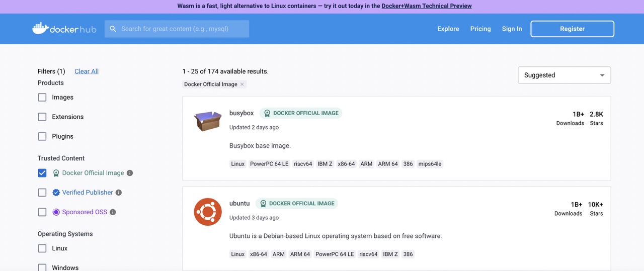Click Clear All filters link
This screenshot has width=644, height=271.
click(x=87, y=71)
